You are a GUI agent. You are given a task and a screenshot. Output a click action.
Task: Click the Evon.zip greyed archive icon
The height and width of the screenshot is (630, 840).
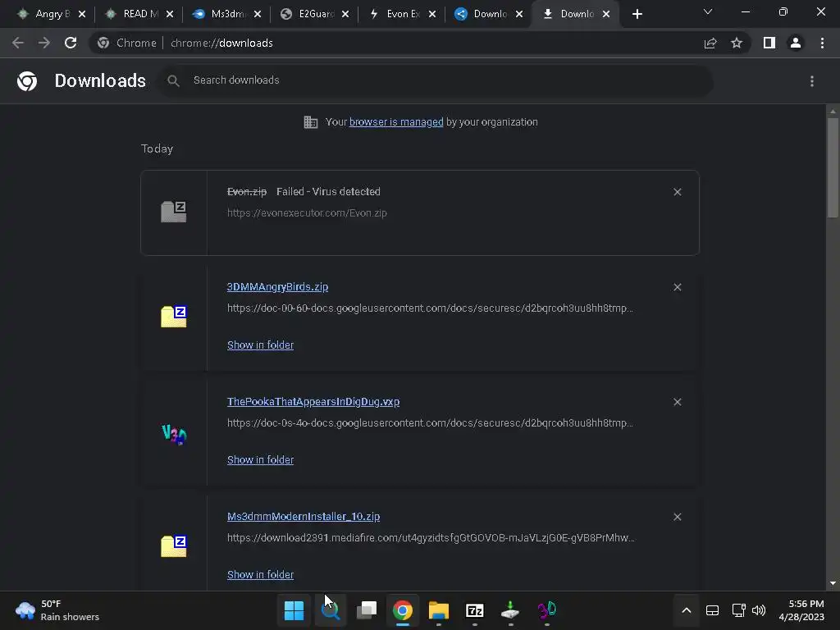174,212
